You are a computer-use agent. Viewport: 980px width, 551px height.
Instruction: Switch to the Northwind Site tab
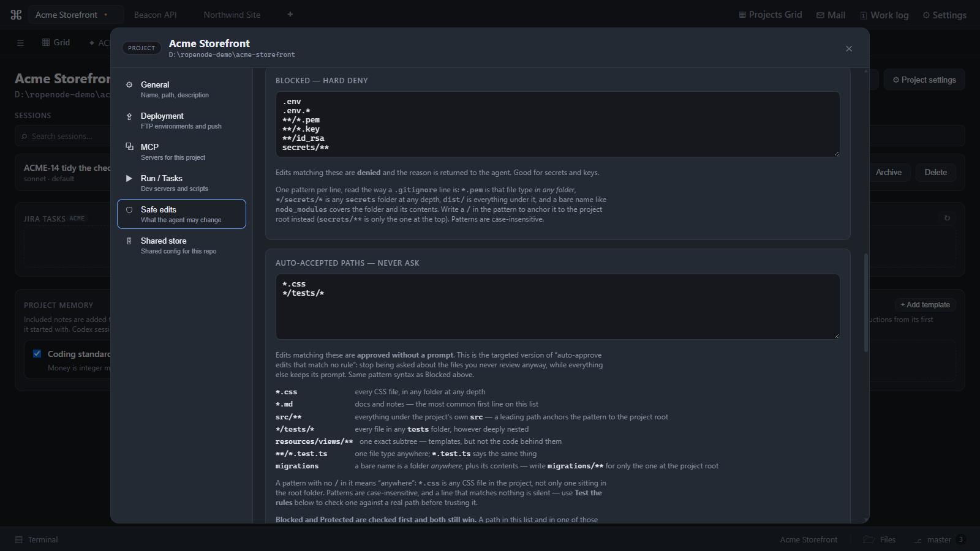click(232, 15)
